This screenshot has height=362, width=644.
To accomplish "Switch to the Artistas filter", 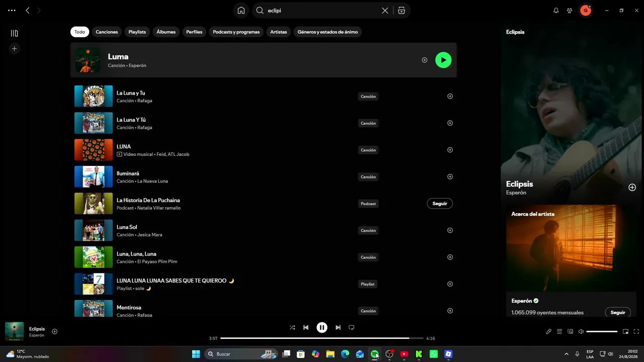I will pos(278,32).
